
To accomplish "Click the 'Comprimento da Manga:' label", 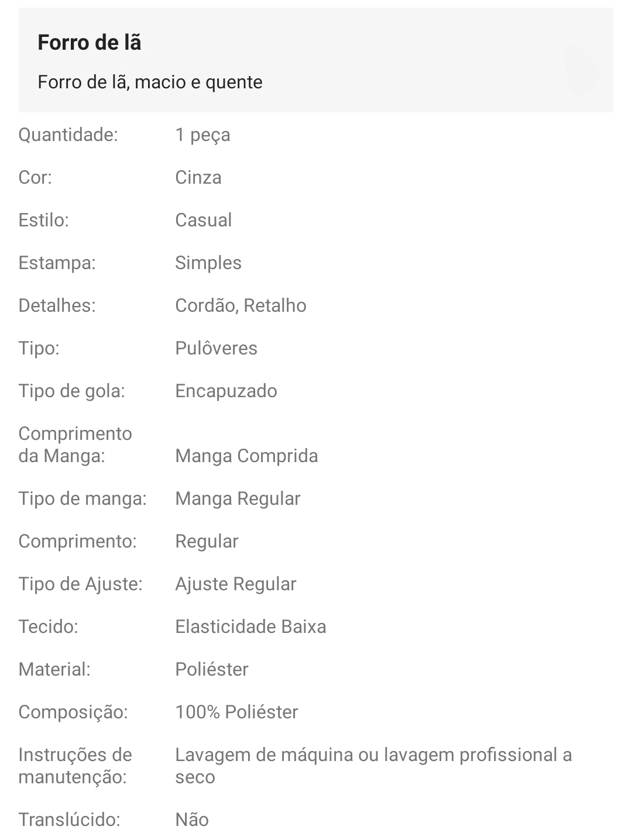I will pyautogui.click(x=75, y=445).
